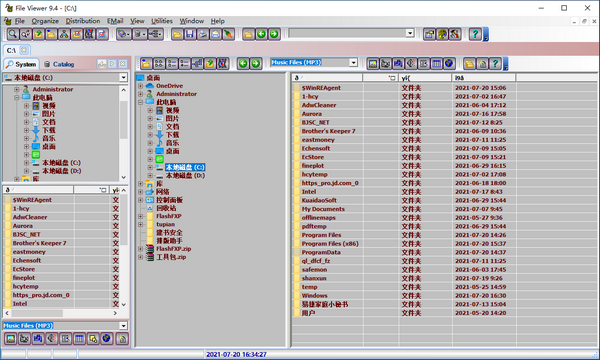
Task: Collapse 此电脑 node in middle tree
Action: point(140,102)
